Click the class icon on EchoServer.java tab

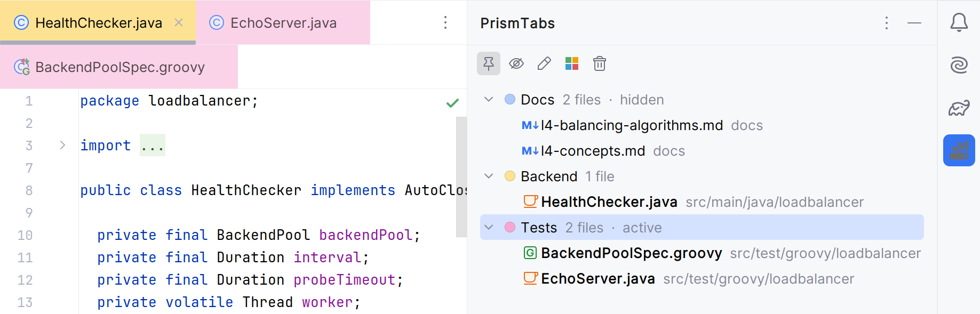217,22
